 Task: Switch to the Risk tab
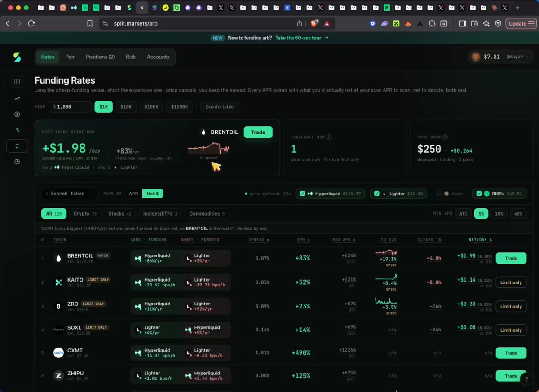click(x=131, y=57)
